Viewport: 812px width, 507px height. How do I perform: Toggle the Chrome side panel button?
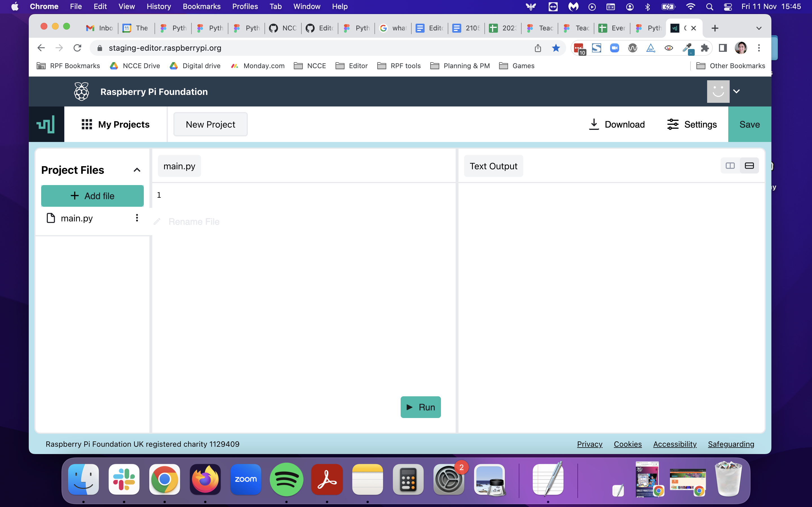pos(722,48)
